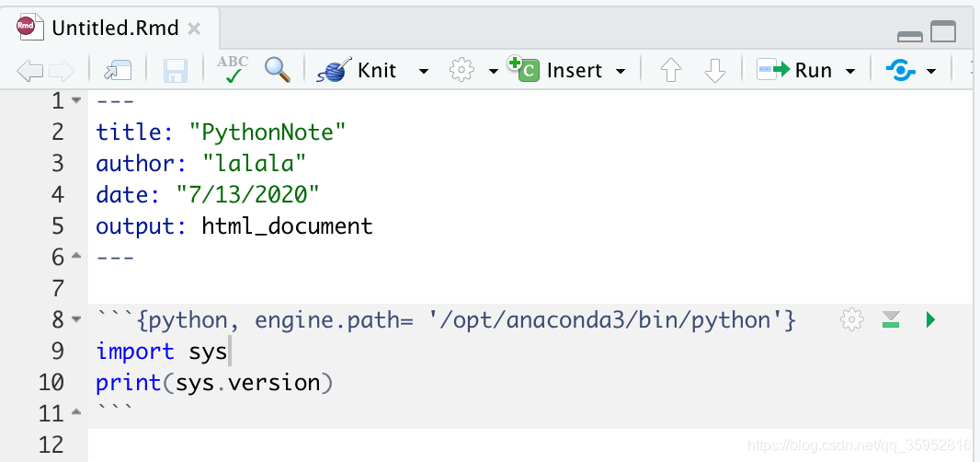
Task: Go forward to next source location arrow
Action: [62, 71]
